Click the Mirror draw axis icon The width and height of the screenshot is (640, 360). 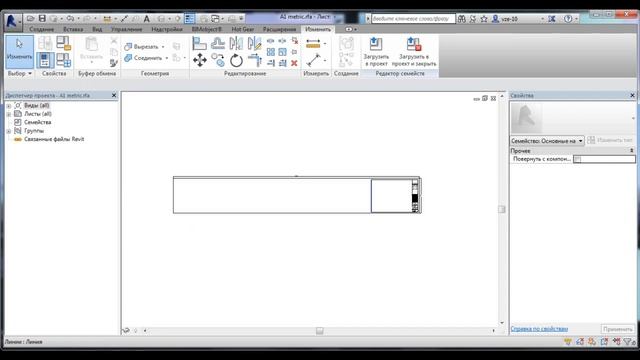(x=254, y=43)
